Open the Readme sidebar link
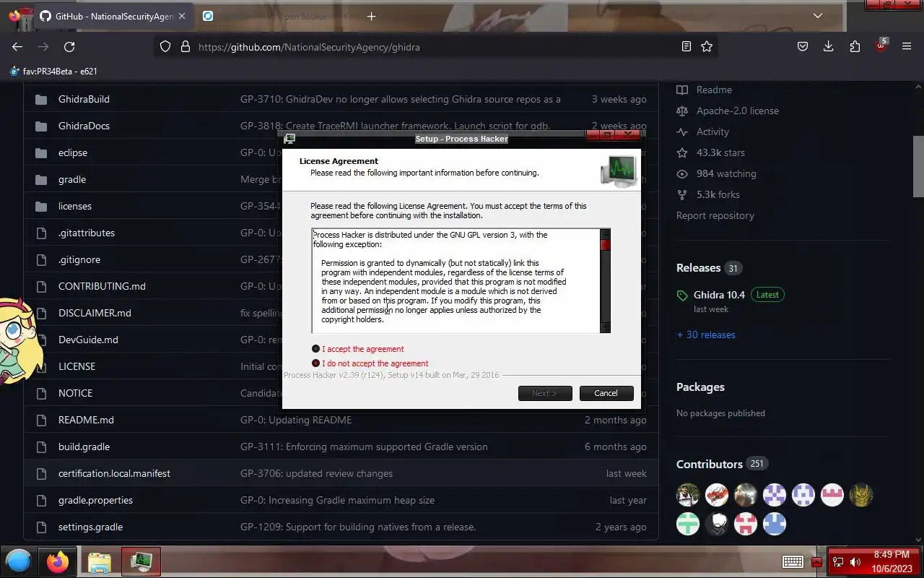 tap(705, 90)
